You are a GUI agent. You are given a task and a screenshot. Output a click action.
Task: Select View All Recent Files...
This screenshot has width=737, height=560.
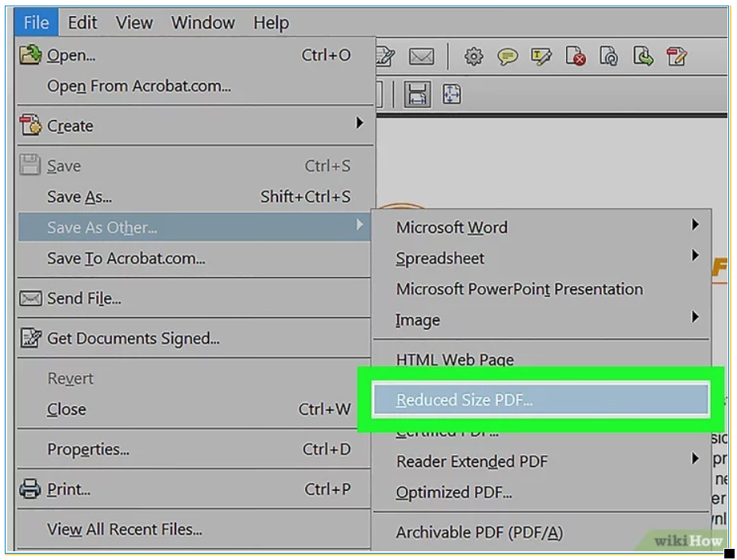(x=194, y=530)
